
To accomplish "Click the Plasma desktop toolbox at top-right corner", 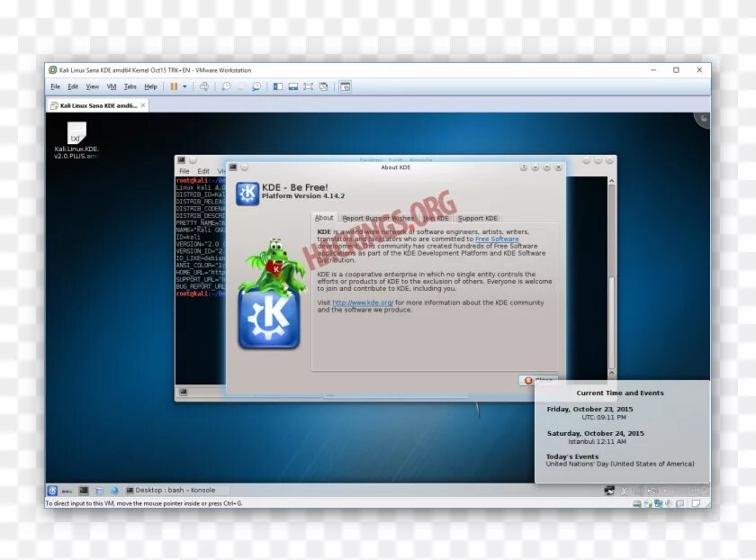I will pyautogui.click(x=703, y=120).
